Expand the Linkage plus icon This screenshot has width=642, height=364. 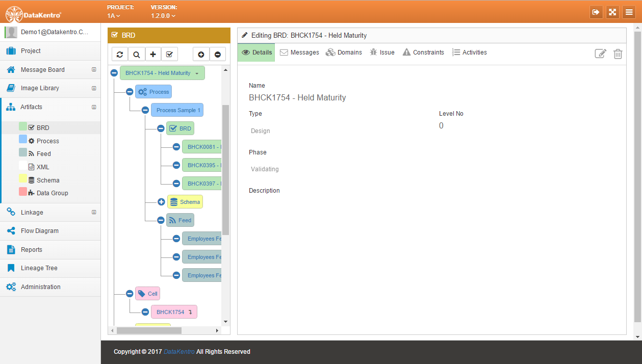coord(94,212)
